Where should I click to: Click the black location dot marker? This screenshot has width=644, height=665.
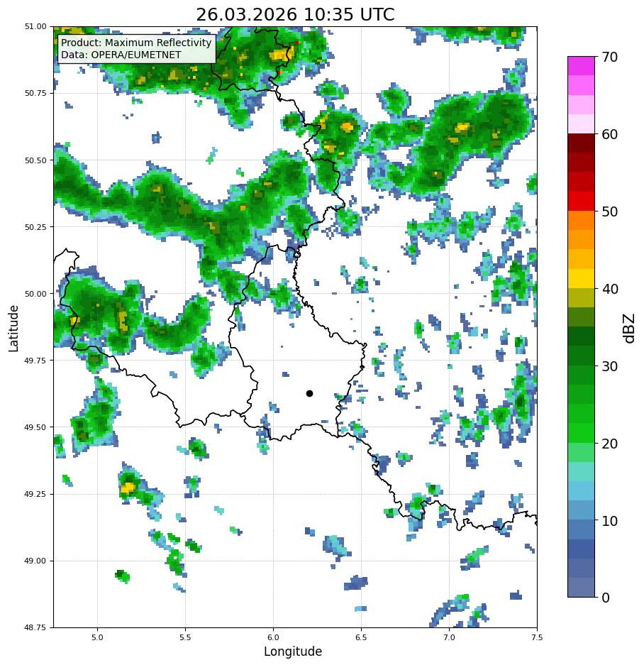pyautogui.click(x=309, y=394)
